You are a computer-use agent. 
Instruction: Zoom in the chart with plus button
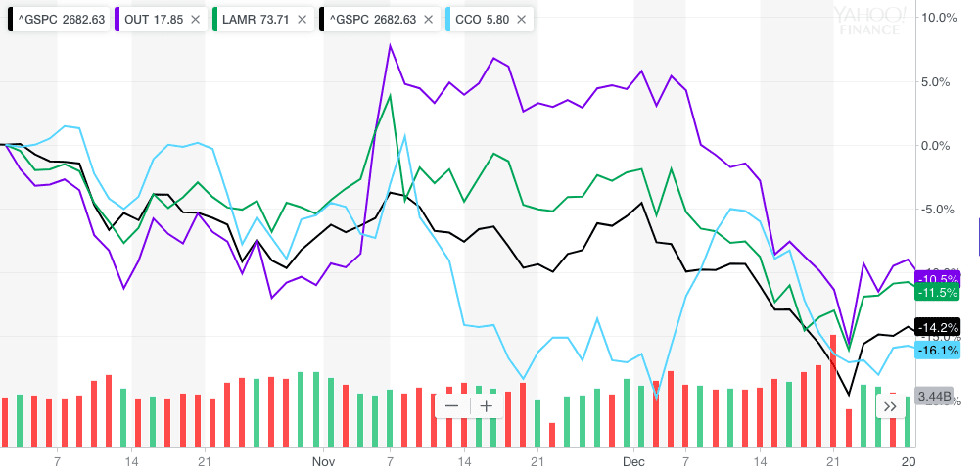tap(486, 405)
